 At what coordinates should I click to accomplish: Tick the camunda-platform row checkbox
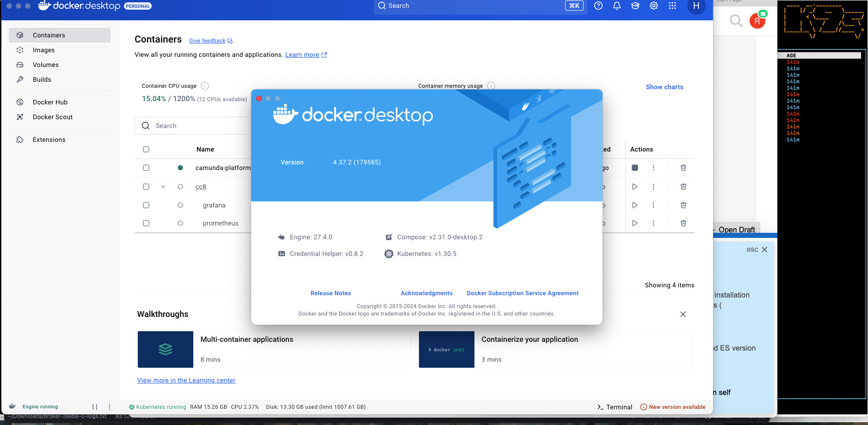[146, 168]
